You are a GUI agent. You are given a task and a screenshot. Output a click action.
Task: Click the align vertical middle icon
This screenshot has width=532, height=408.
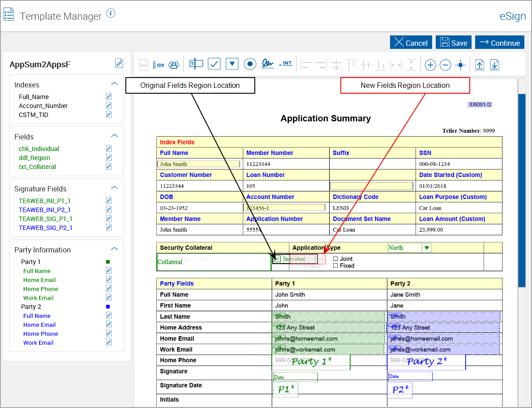(x=366, y=65)
